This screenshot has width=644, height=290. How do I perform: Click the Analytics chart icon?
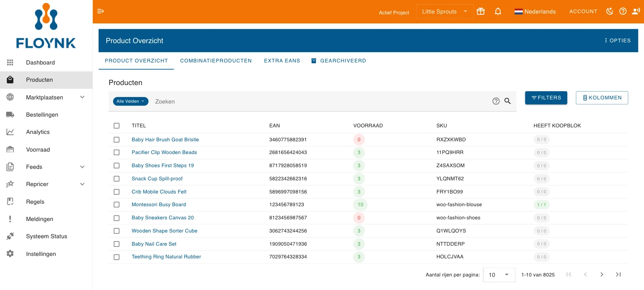point(10,132)
